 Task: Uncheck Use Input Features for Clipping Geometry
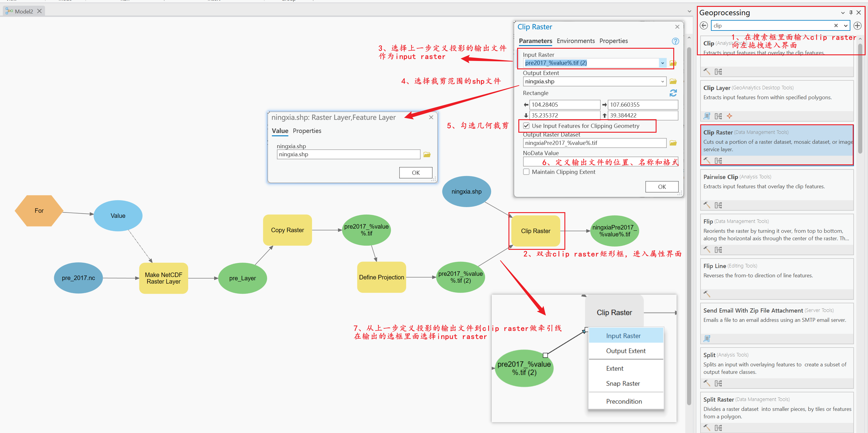[x=526, y=126]
